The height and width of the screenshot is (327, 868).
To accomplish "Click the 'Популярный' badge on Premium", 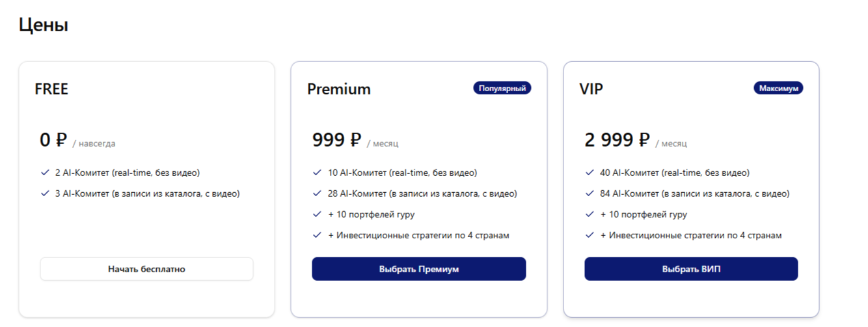I will 502,88.
